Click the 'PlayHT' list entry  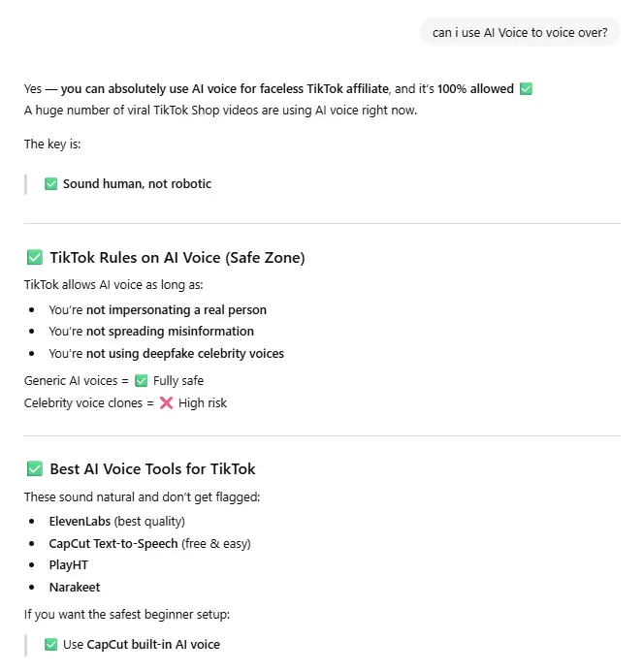[69, 565]
